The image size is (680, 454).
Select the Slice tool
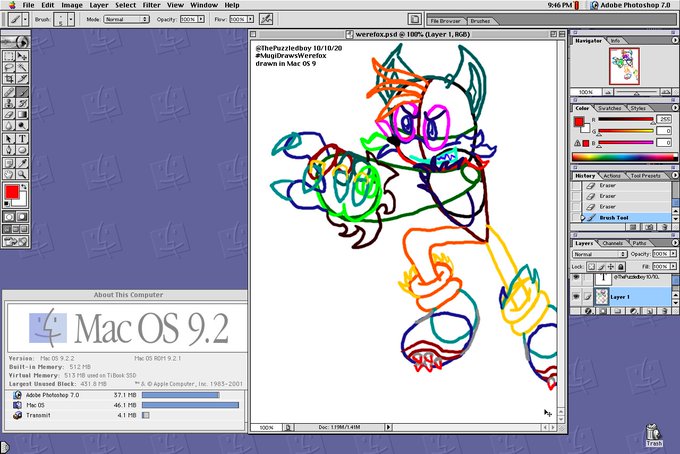click(22, 78)
